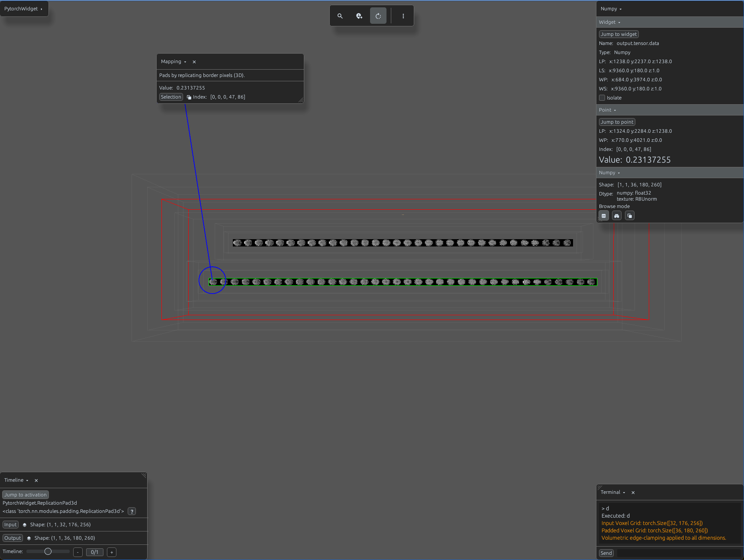Open the Terminal panel dropdown
This screenshot has height=560, width=744.
click(x=613, y=493)
